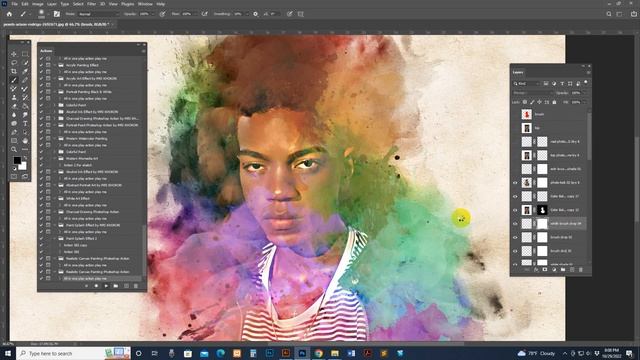Collapse the Paint Splash Effect 2 set
This screenshot has width=640, height=360.
55,239
